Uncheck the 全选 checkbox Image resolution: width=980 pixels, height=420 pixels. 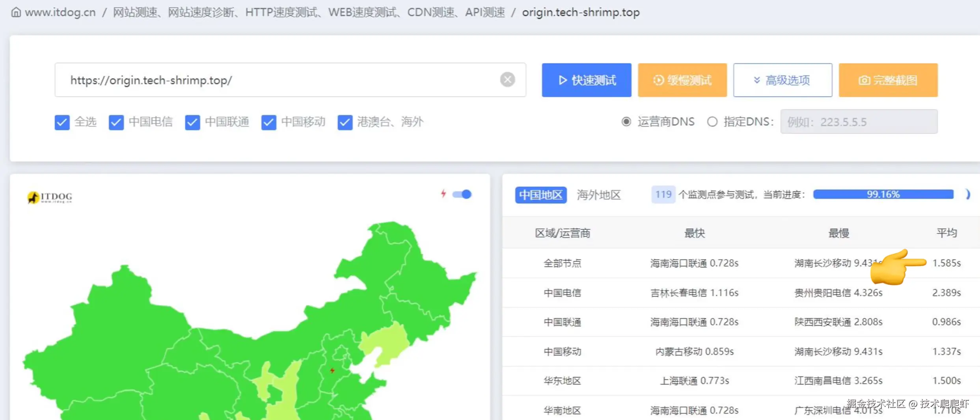(x=62, y=122)
